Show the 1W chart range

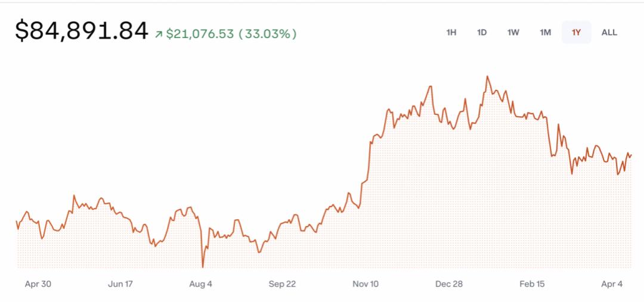pos(513,32)
